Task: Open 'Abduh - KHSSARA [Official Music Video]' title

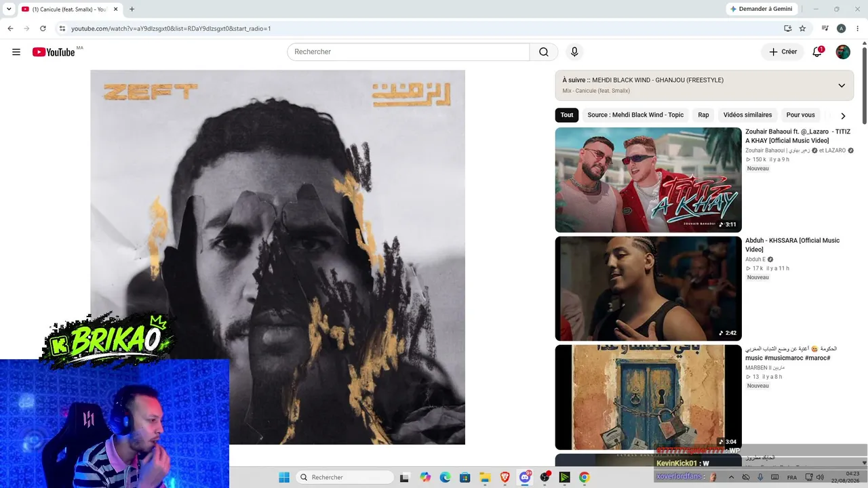Action: [792, 245]
